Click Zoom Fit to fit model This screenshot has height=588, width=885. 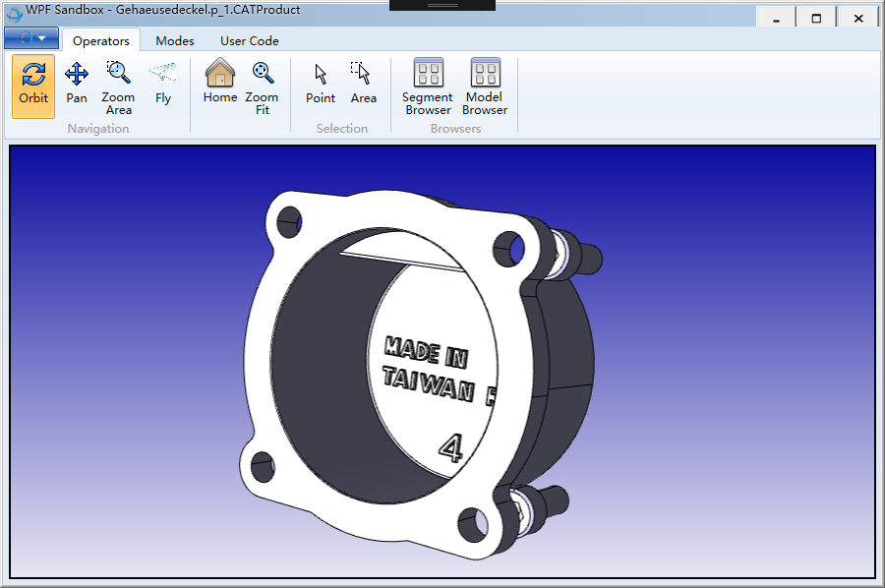coord(262,87)
